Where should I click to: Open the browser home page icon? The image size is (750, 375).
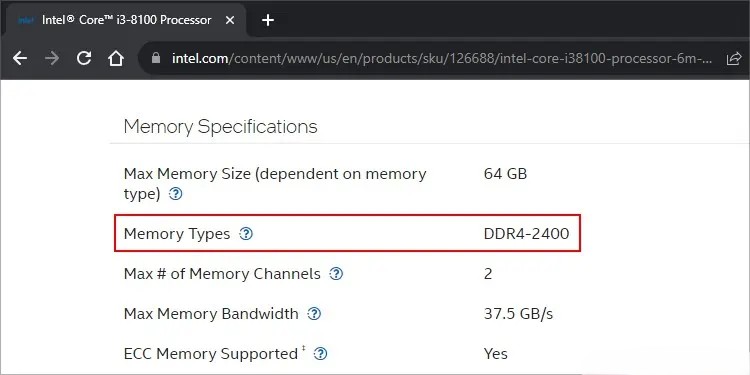(116, 58)
